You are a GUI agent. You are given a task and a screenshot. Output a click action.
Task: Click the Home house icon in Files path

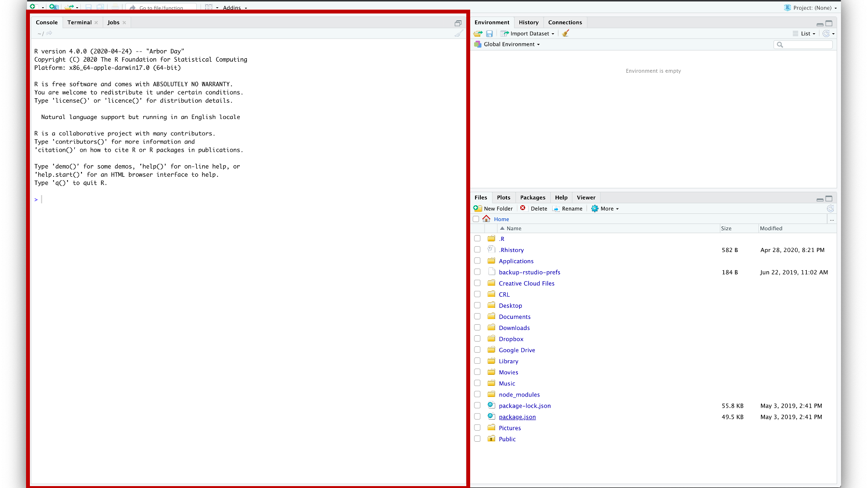point(486,219)
